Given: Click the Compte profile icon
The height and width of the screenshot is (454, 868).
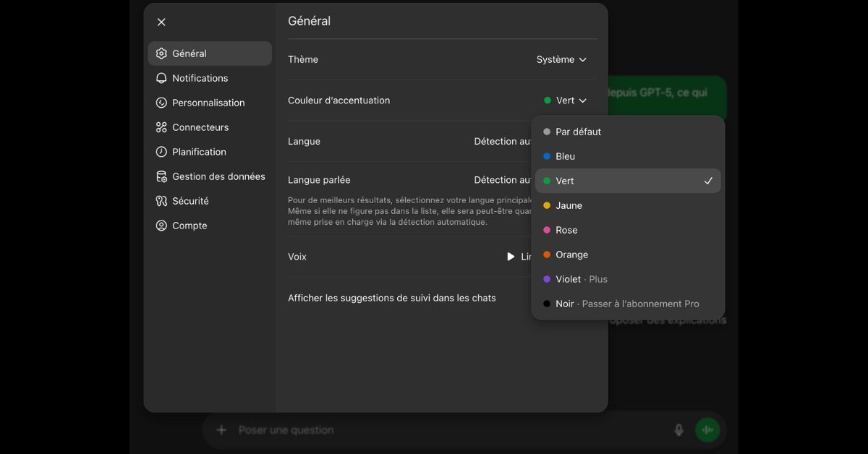Looking at the screenshot, I should point(161,226).
